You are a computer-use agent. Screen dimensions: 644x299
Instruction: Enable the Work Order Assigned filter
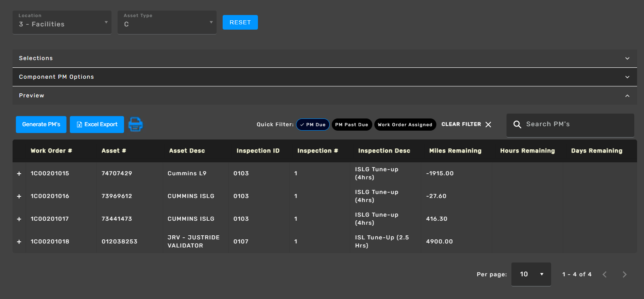[405, 125]
